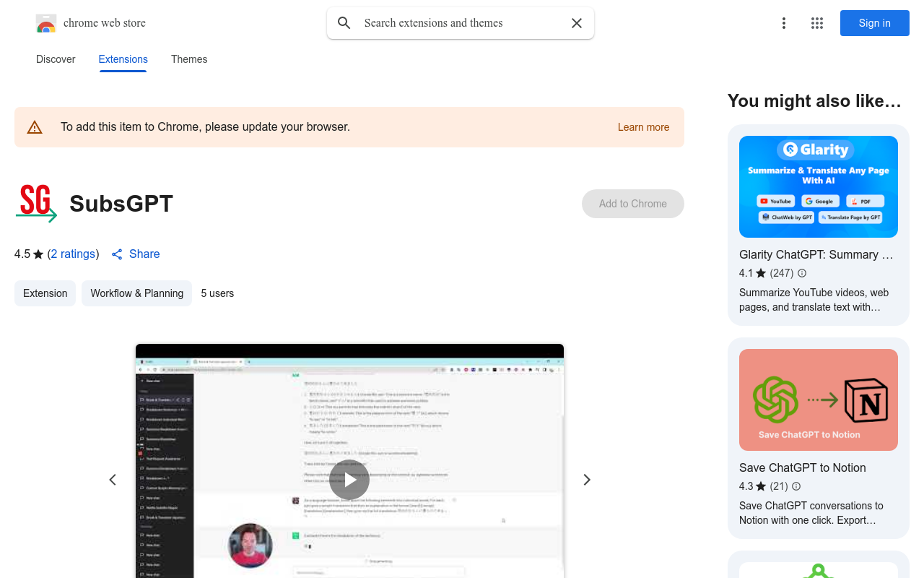Click the Learn more link in warning banner

[x=643, y=127]
